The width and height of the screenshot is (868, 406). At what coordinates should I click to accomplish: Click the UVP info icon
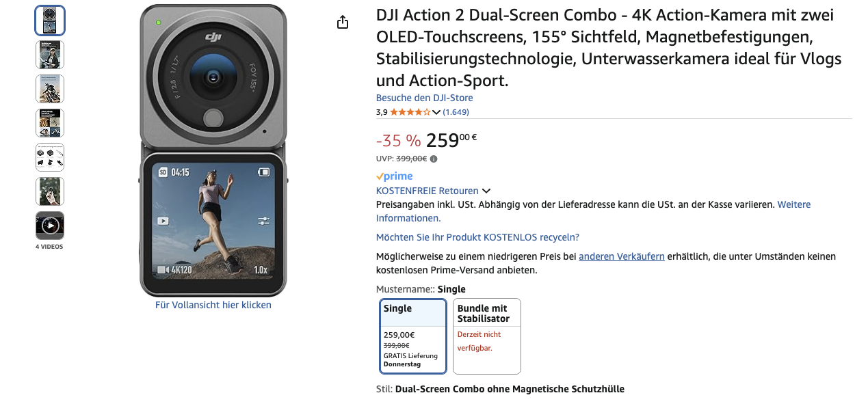(x=434, y=159)
